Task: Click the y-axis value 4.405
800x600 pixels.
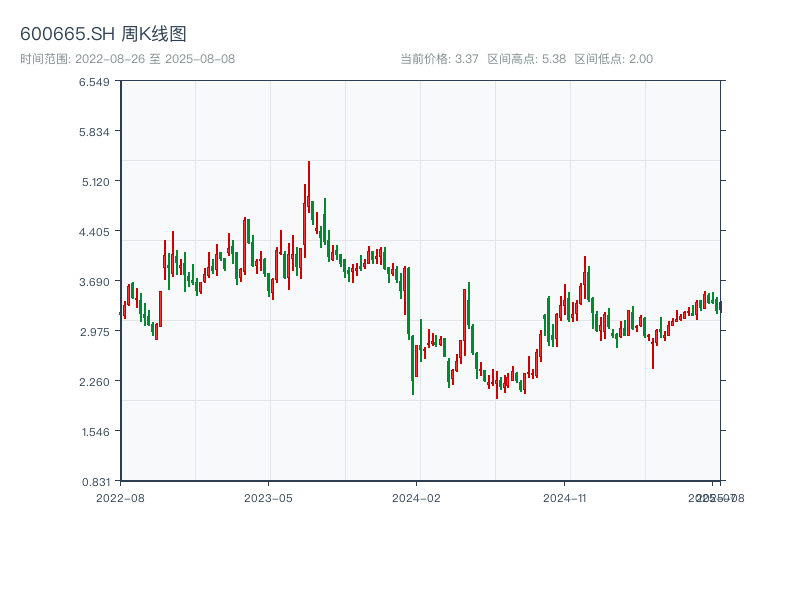Action: (x=94, y=232)
